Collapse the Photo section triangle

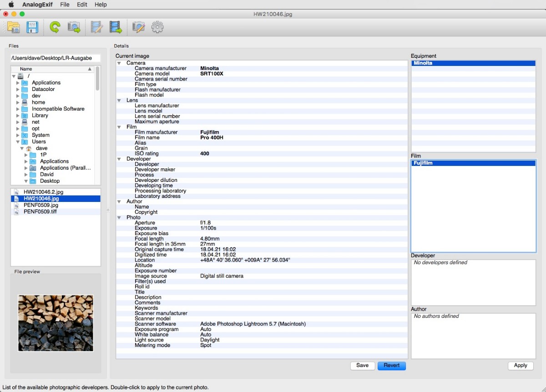pos(119,218)
